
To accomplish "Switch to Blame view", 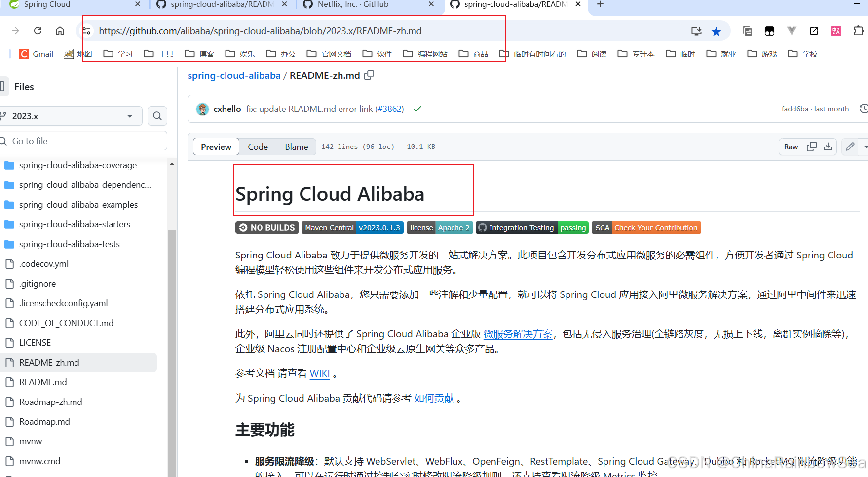I will click(297, 147).
